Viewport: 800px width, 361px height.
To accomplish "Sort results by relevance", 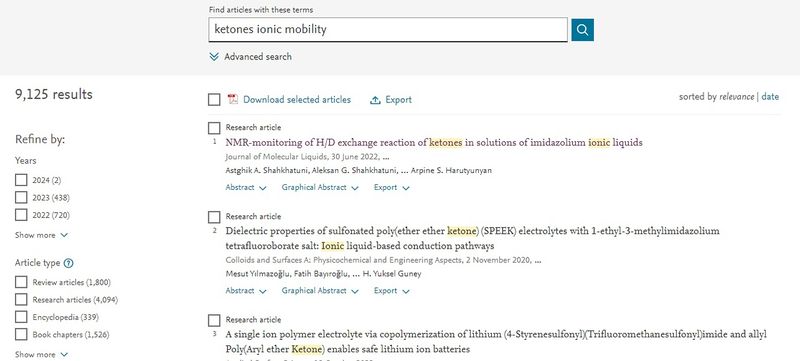I will (736, 96).
